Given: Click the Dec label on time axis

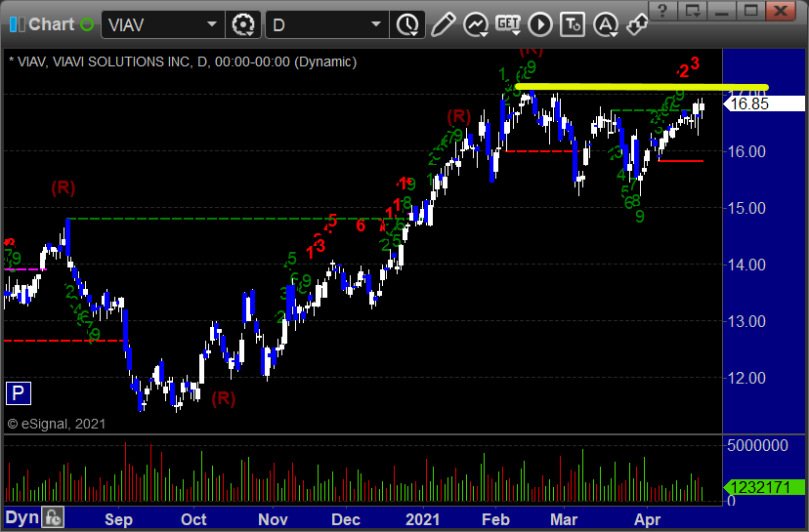Looking at the screenshot, I should [x=346, y=519].
